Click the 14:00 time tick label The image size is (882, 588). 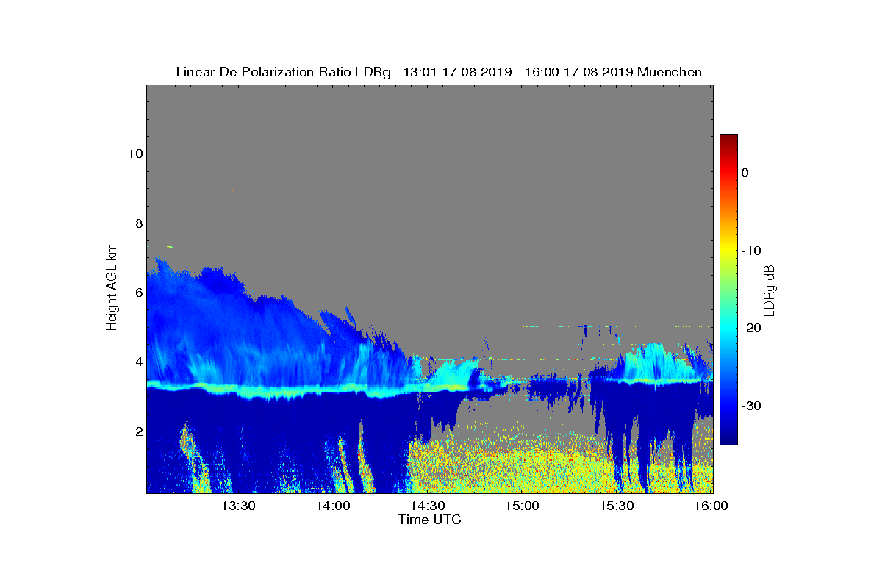coord(333,506)
